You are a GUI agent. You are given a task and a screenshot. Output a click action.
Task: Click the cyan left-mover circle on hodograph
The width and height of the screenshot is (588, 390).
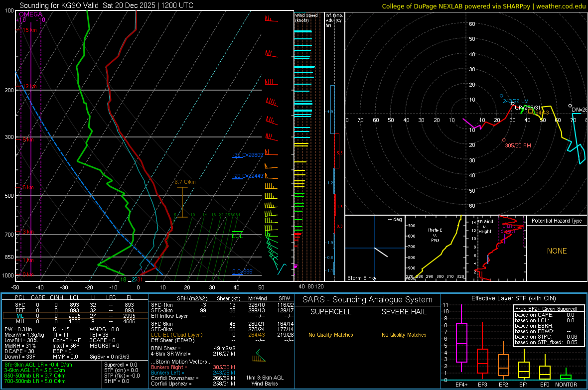(x=501, y=96)
